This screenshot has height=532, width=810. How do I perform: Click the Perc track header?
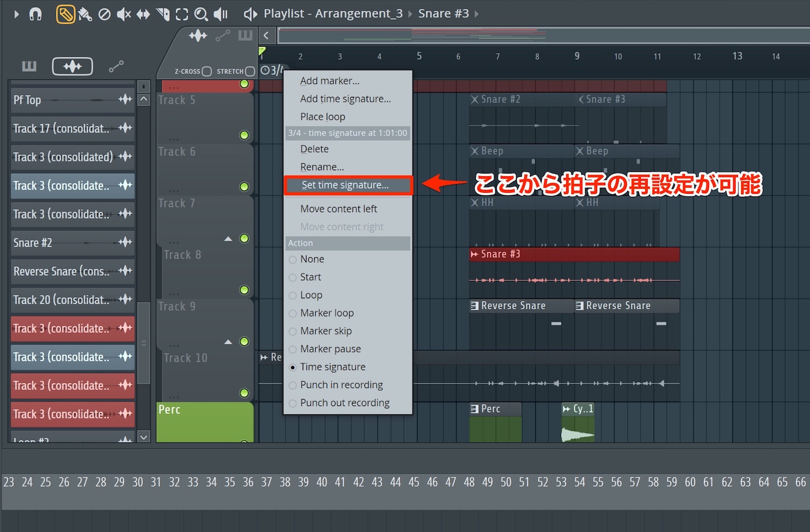click(x=205, y=422)
